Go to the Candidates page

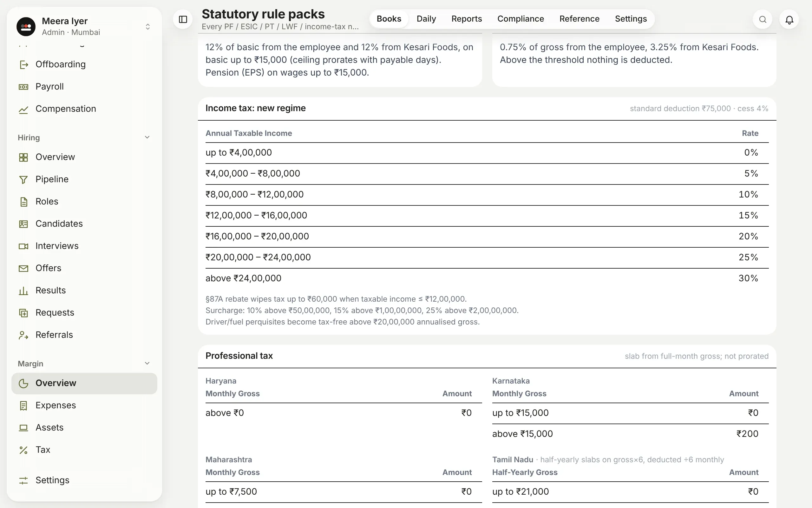click(x=84, y=224)
